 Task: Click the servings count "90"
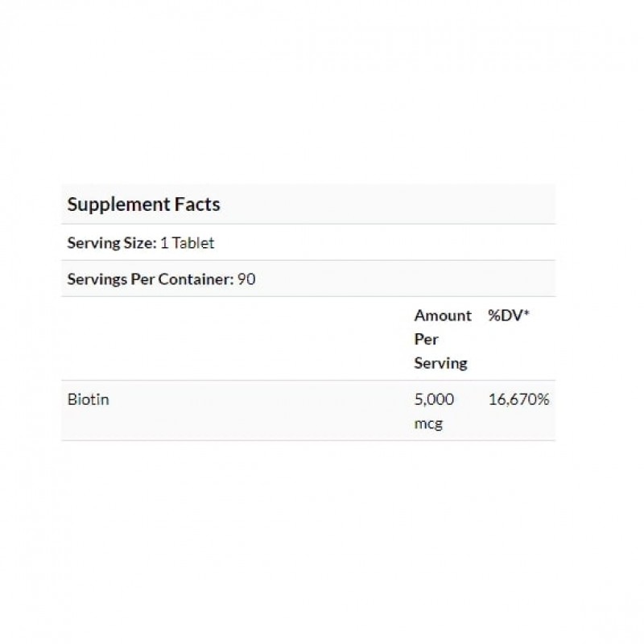point(246,279)
